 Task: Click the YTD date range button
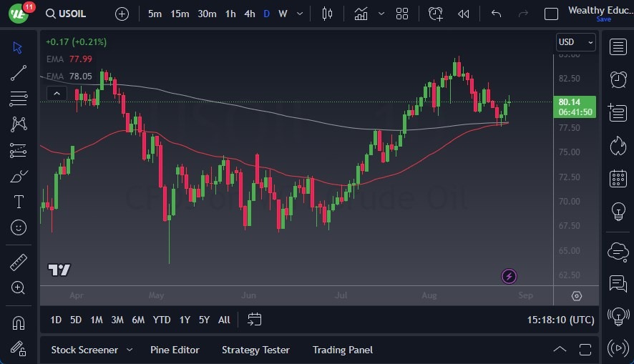click(162, 320)
